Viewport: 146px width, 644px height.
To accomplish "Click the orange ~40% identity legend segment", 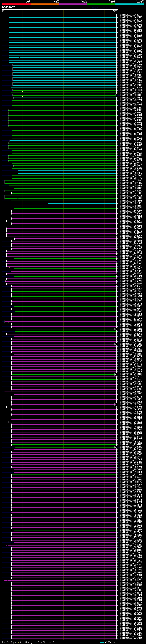I will pyautogui.click(x=45, y=4).
